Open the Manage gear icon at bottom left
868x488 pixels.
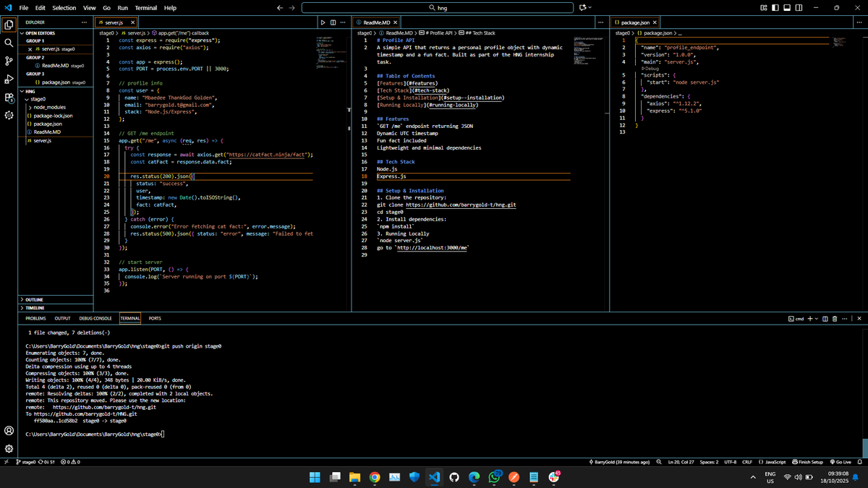coord(8,449)
